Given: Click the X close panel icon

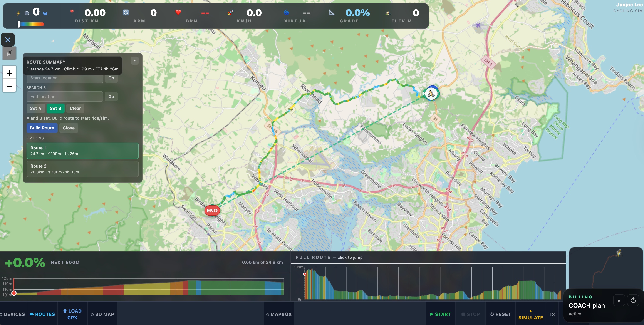Looking at the screenshot, I should click(x=8, y=40).
